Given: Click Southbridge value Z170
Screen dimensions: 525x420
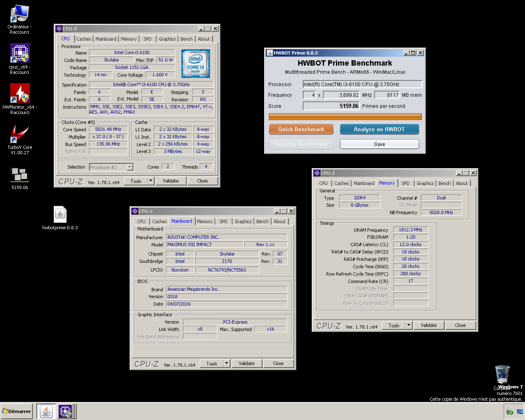Looking at the screenshot, I should pos(227,261).
